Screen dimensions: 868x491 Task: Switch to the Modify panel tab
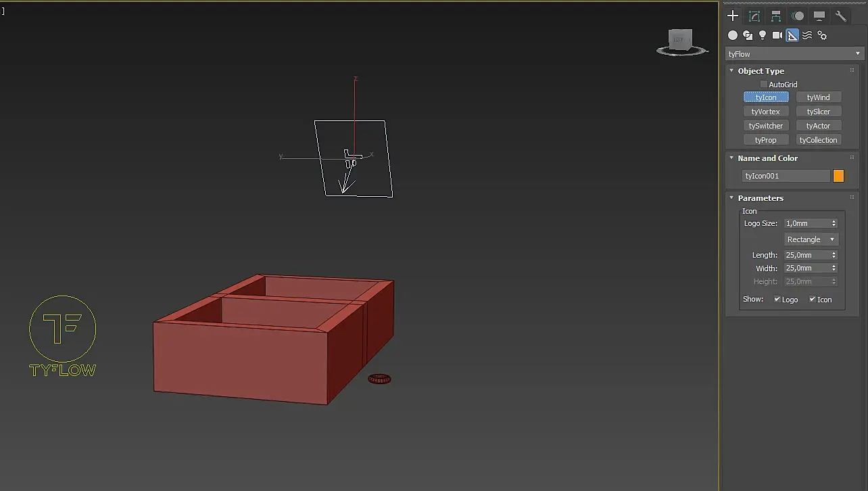coord(754,16)
